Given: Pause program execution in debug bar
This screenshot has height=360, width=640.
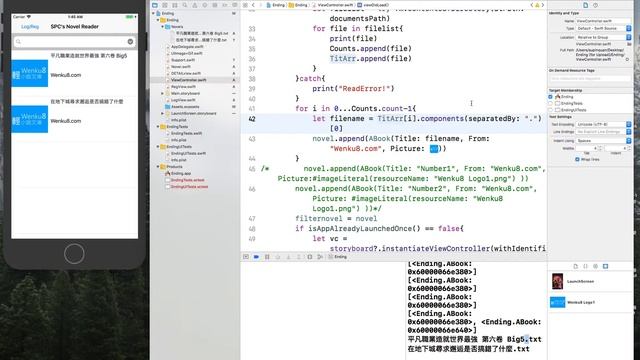Looking at the screenshot, I should [267, 257].
